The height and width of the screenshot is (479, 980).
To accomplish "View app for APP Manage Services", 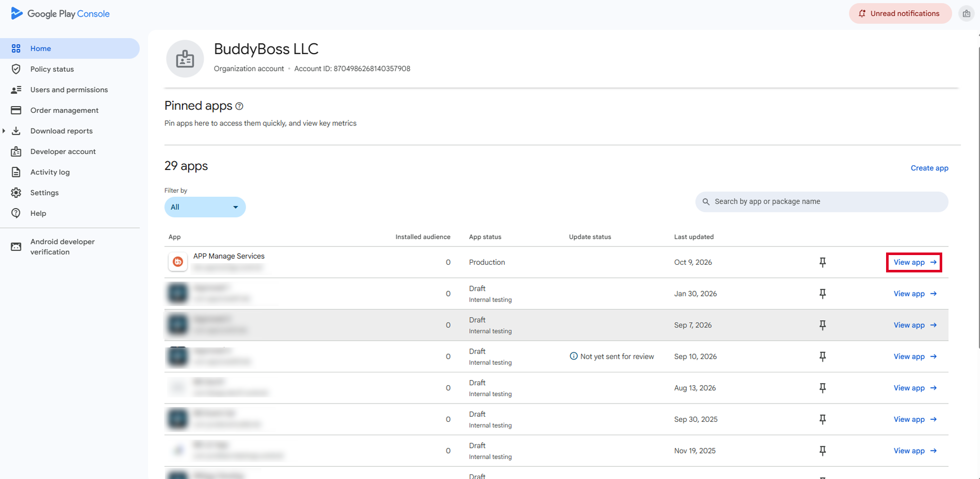I will pyautogui.click(x=914, y=262).
